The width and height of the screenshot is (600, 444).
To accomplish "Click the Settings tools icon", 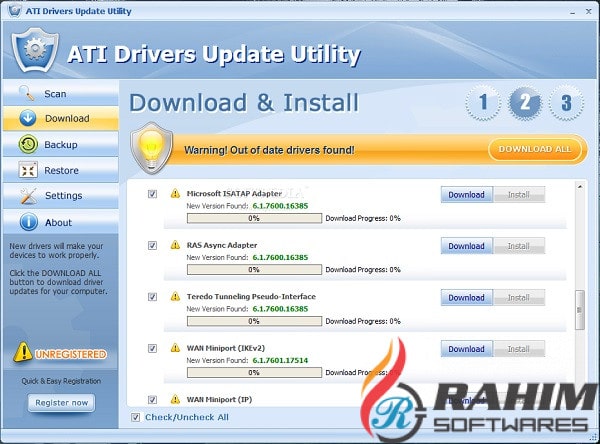I will coord(28,196).
